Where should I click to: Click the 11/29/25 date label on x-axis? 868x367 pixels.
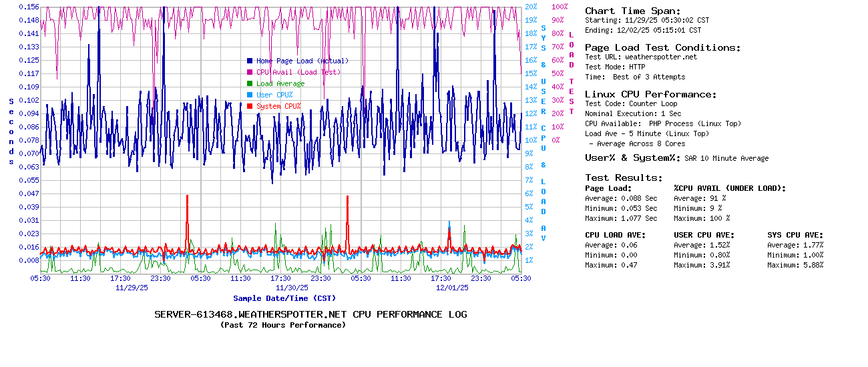[132, 288]
